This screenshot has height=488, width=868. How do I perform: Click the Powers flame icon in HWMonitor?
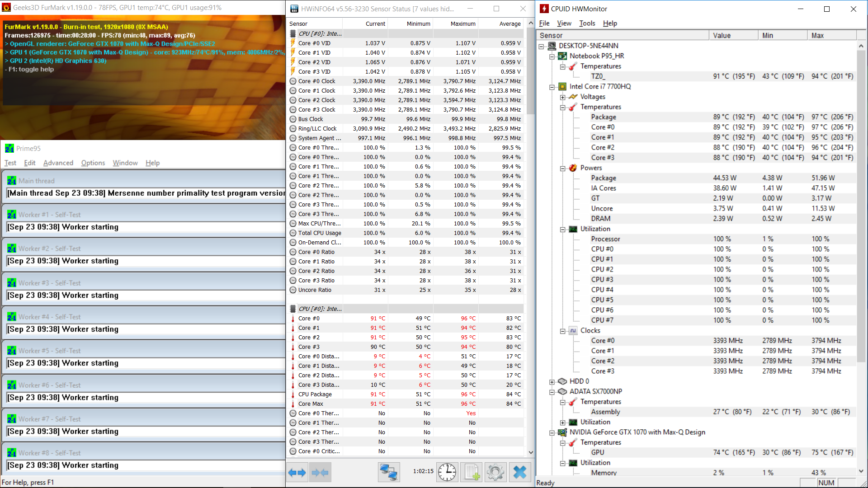coord(573,168)
